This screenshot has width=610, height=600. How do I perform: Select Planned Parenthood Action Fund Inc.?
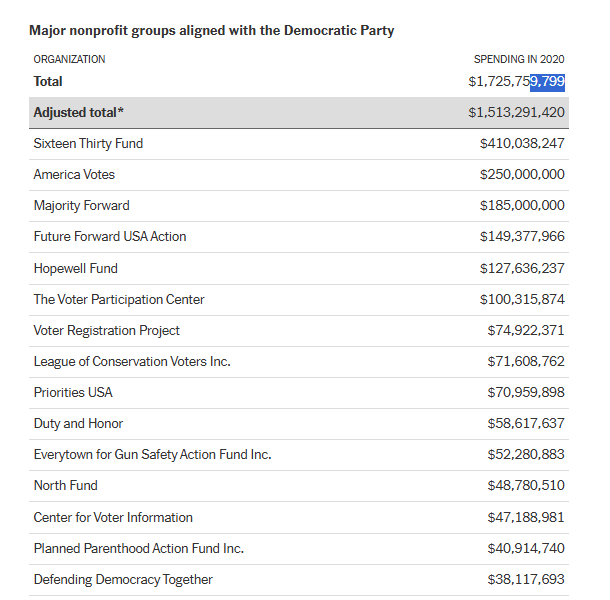click(x=138, y=548)
